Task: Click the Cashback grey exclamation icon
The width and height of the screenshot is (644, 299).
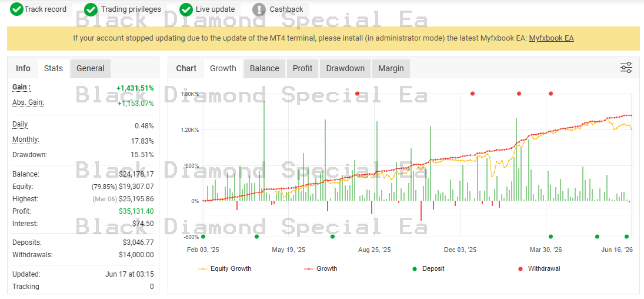Action: (x=259, y=9)
